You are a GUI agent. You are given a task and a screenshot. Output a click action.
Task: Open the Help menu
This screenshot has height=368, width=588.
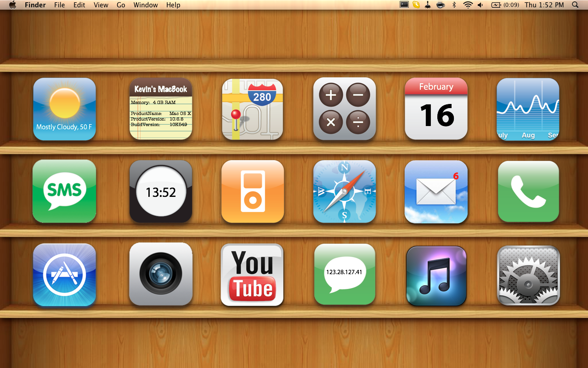tap(173, 5)
